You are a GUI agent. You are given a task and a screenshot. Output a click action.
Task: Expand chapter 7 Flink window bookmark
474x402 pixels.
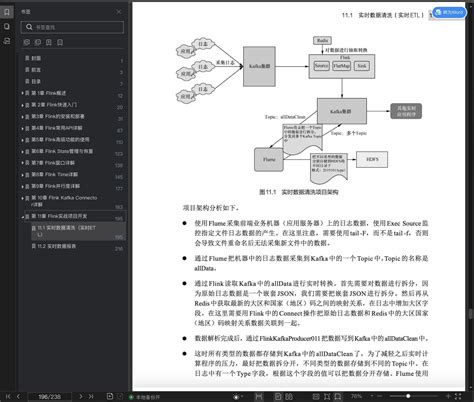click(23, 163)
